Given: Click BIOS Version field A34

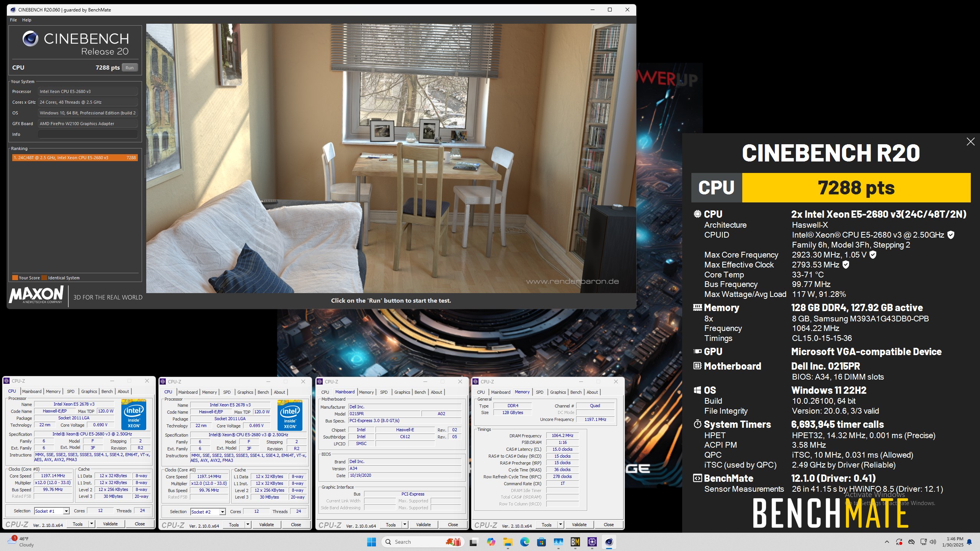Looking at the screenshot, I should (405, 468).
